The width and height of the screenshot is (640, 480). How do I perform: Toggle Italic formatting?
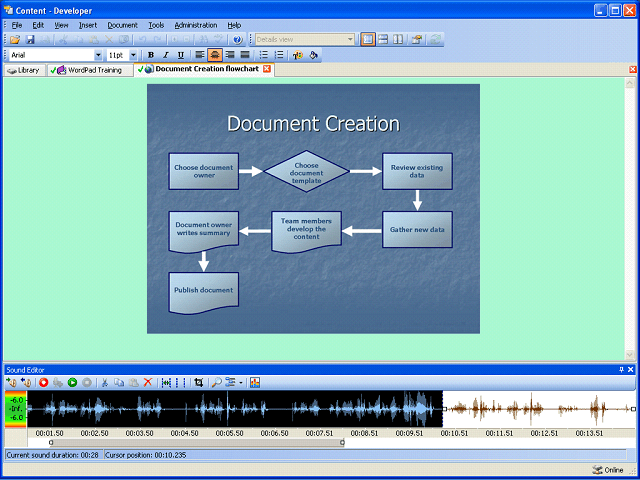click(166, 55)
